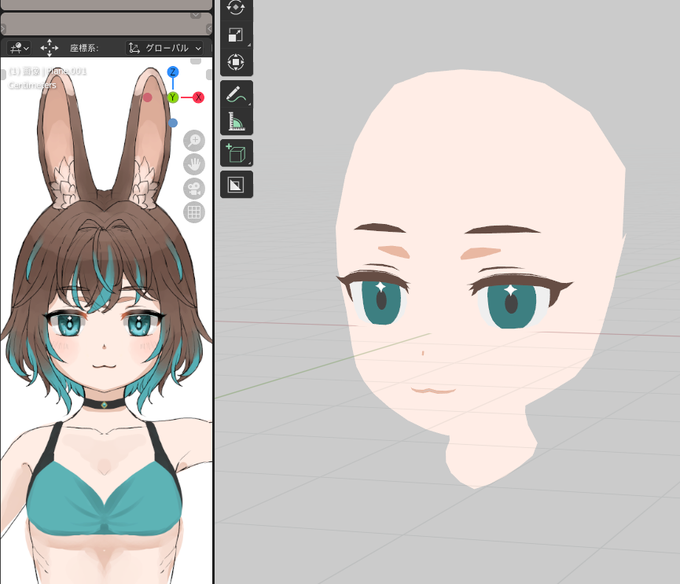Screen dimensions: 680x584
Task: Toggle orthographic/perspective grid button
Action: click(x=194, y=212)
